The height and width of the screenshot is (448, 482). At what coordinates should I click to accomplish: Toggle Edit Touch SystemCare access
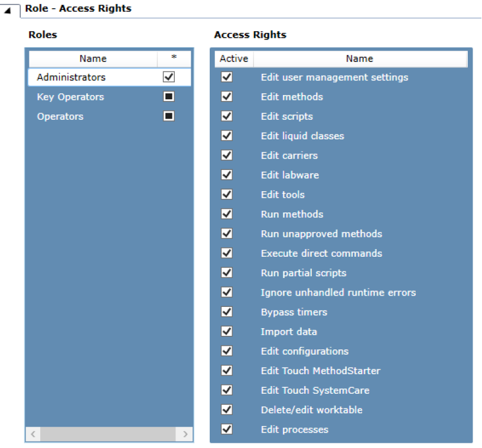[x=226, y=390]
